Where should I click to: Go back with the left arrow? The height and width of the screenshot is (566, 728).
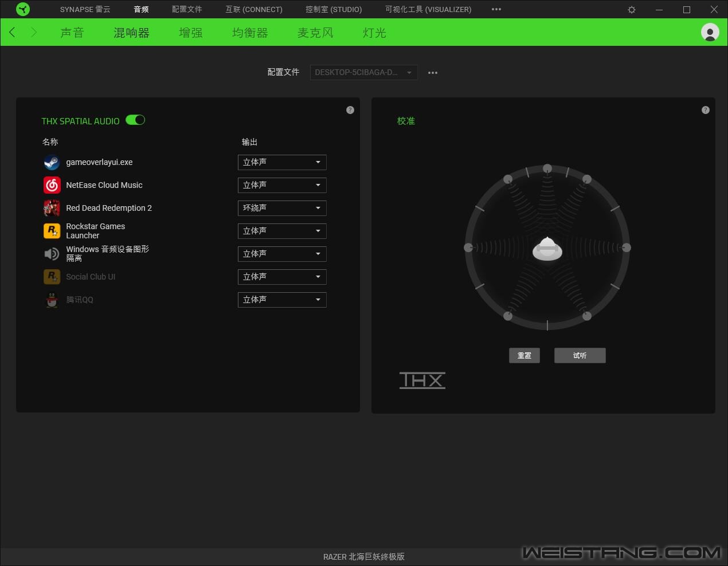[12, 32]
